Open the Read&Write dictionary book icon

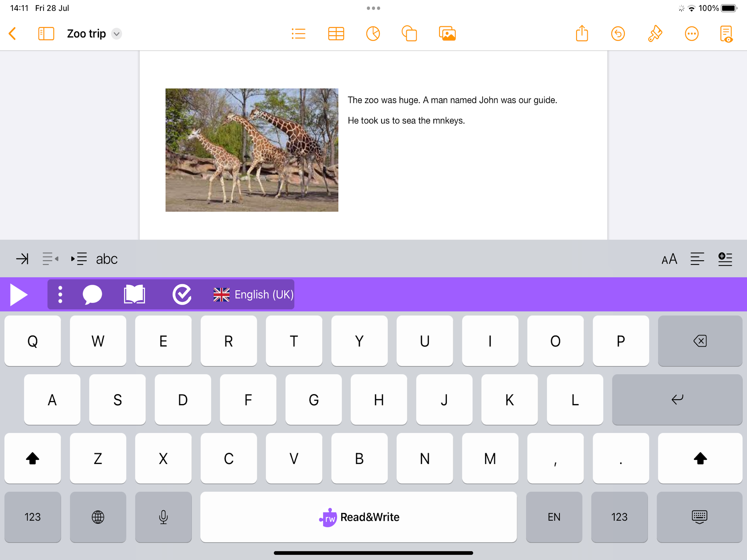[135, 294]
